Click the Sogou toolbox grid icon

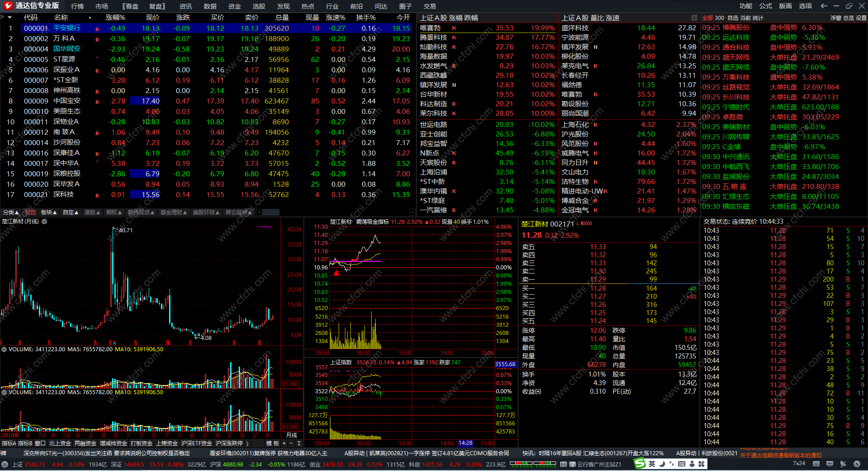tap(701, 464)
